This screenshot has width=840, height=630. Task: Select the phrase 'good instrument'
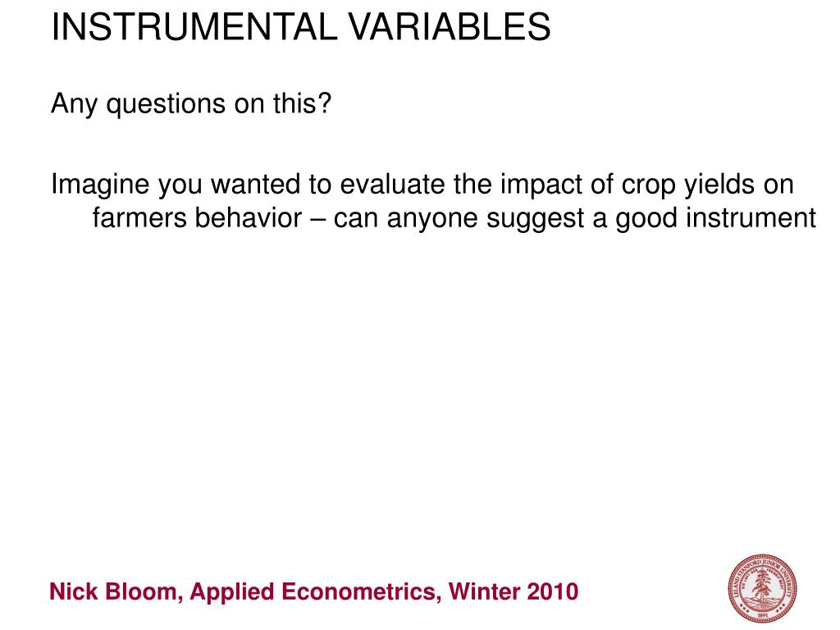715,218
